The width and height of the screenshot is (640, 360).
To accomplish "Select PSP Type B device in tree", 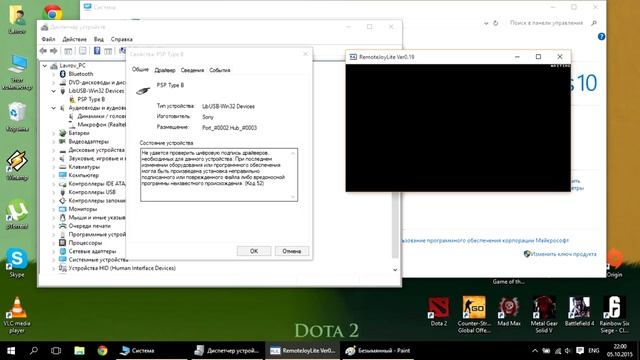I will point(91,99).
